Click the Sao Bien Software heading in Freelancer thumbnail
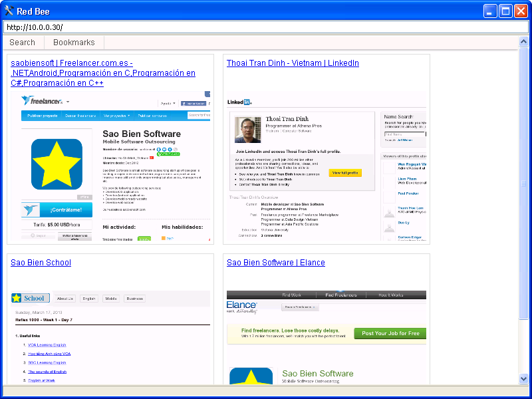532x399 pixels. (x=142, y=134)
